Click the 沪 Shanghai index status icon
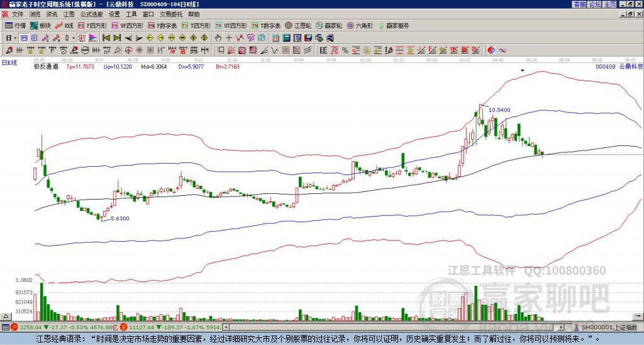644x345 pixels. point(14,327)
